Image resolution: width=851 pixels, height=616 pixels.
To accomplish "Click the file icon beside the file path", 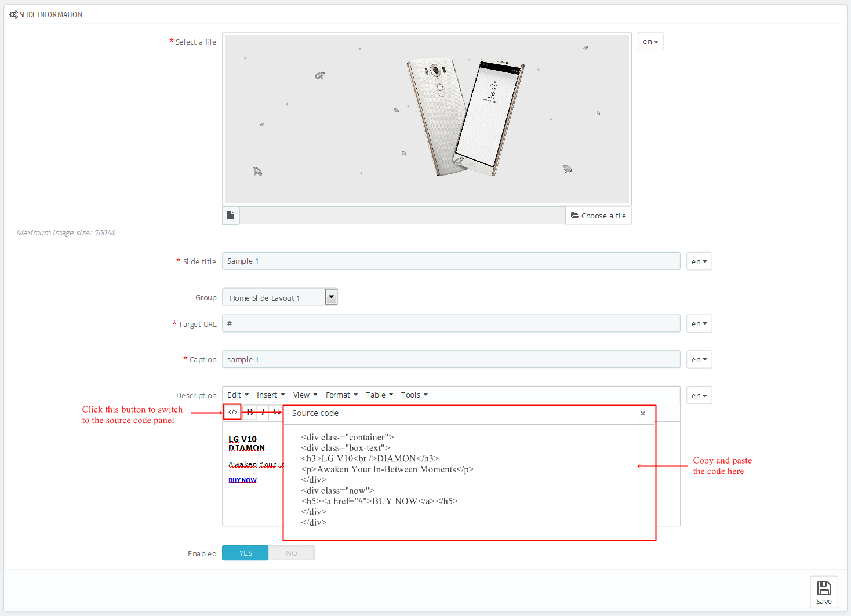I will click(x=231, y=216).
